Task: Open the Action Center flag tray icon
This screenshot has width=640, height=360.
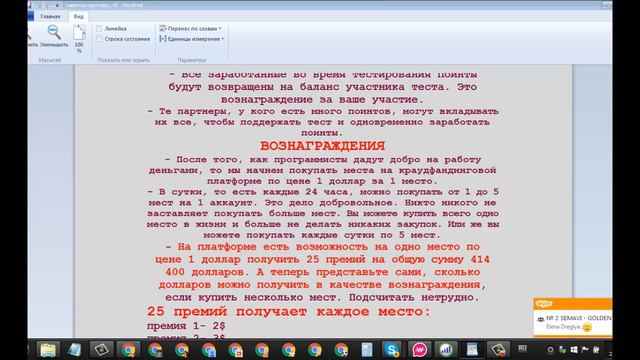Action: click(x=585, y=349)
